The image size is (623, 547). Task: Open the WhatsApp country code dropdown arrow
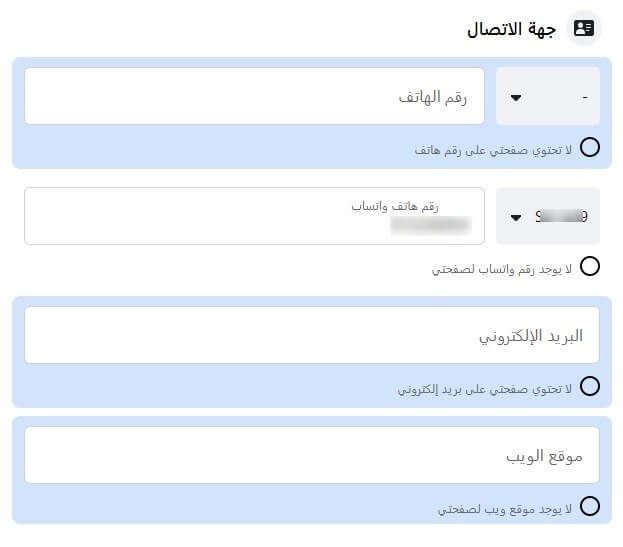pos(516,217)
